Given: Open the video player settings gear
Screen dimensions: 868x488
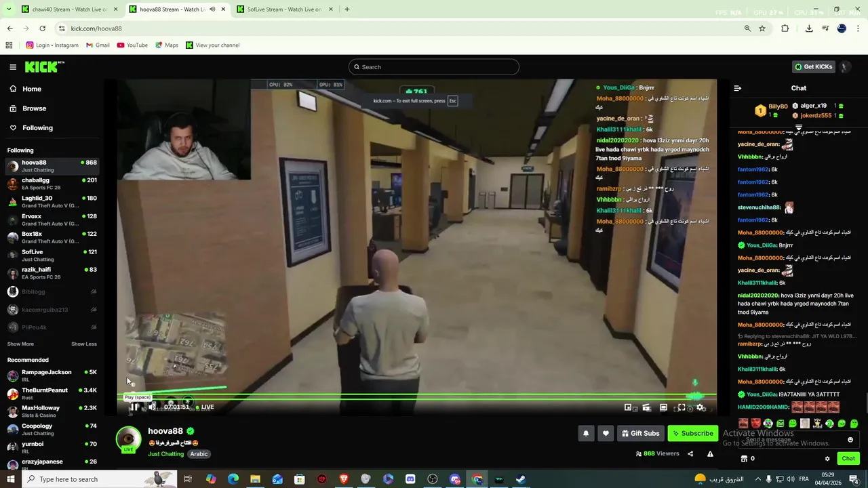Looking at the screenshot, I should coord(700,407).
